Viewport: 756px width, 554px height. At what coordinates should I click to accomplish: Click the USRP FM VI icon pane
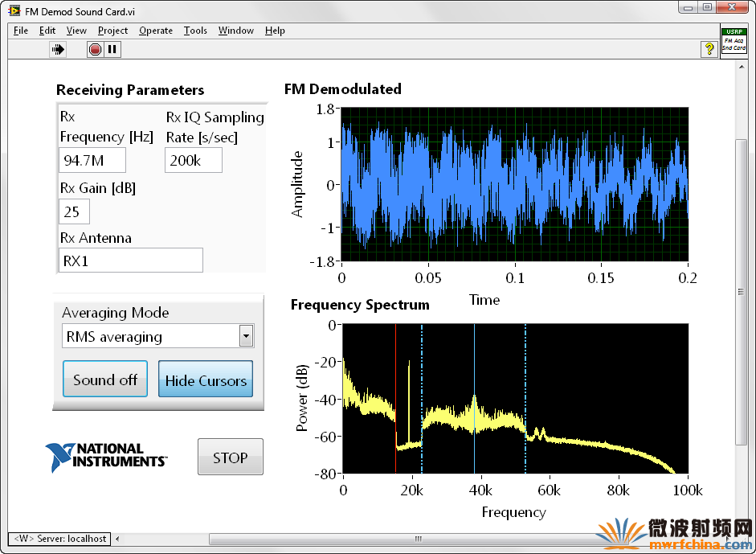pyautogui.click(x=734, y=42)
